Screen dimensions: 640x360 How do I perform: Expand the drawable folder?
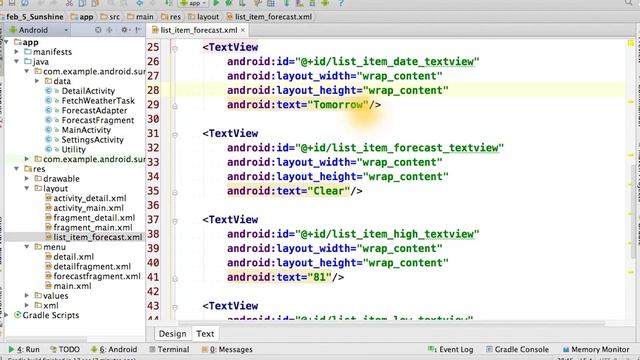tap(27, 178)
